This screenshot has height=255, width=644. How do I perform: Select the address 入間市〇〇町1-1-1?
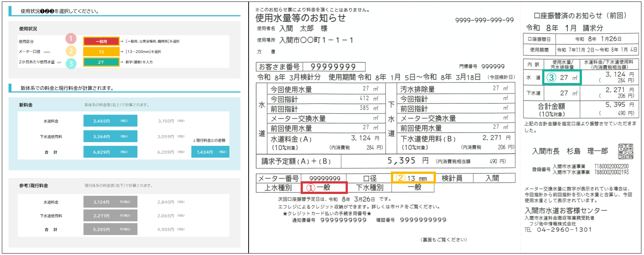pos(316,40)
